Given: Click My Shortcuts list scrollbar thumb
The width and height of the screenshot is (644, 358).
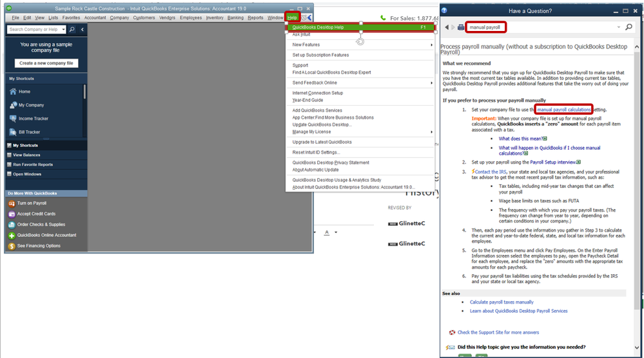Looking at the screenshot, I should 84,92.
